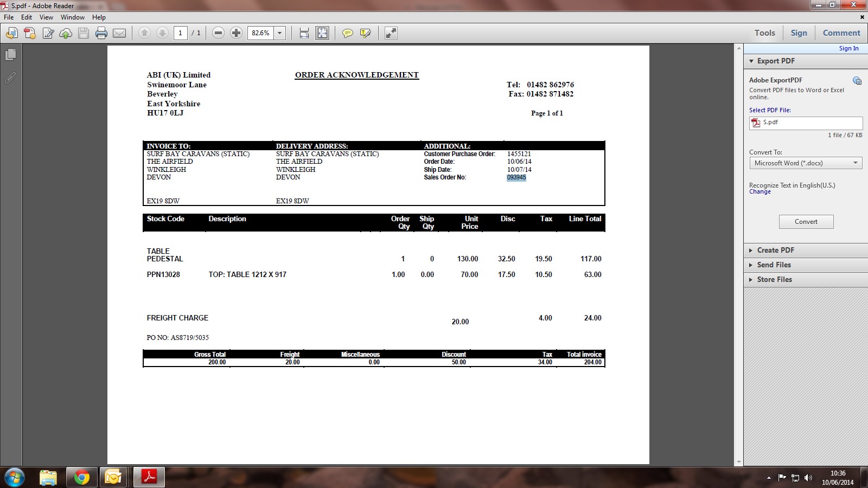Open the Help menu
The image size is (868, 488).
99,17
